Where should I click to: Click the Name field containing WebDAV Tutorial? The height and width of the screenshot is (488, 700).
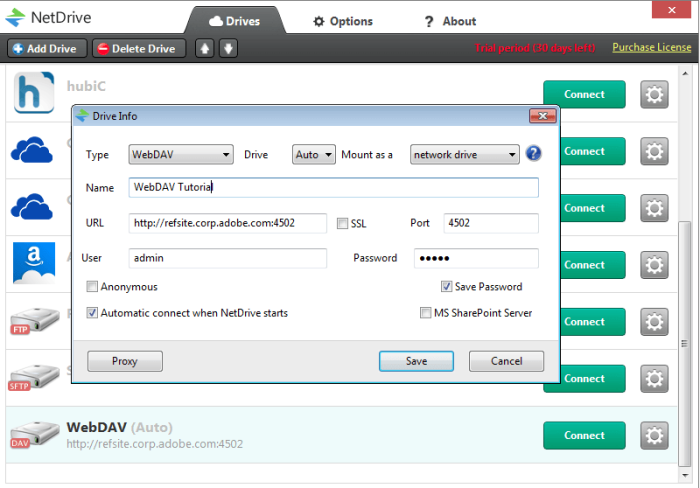333,187
